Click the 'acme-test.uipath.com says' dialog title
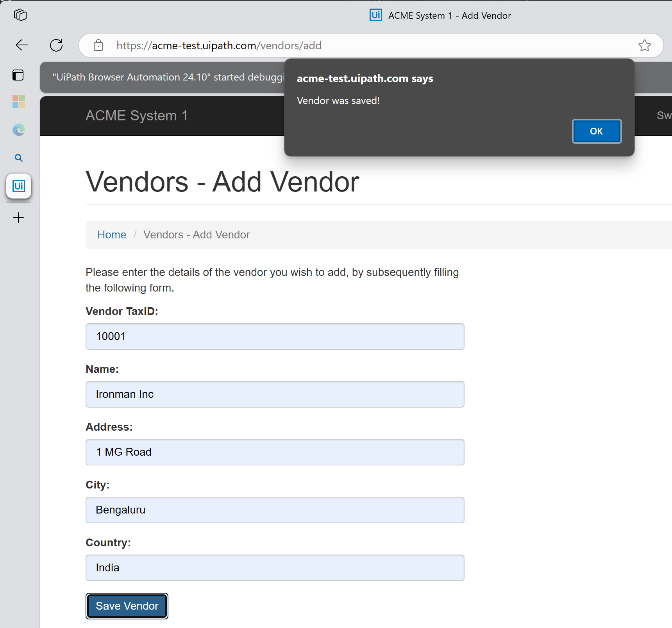Viewport: 672px width, 628px height. pyautogui.click(x=365, y=79)
